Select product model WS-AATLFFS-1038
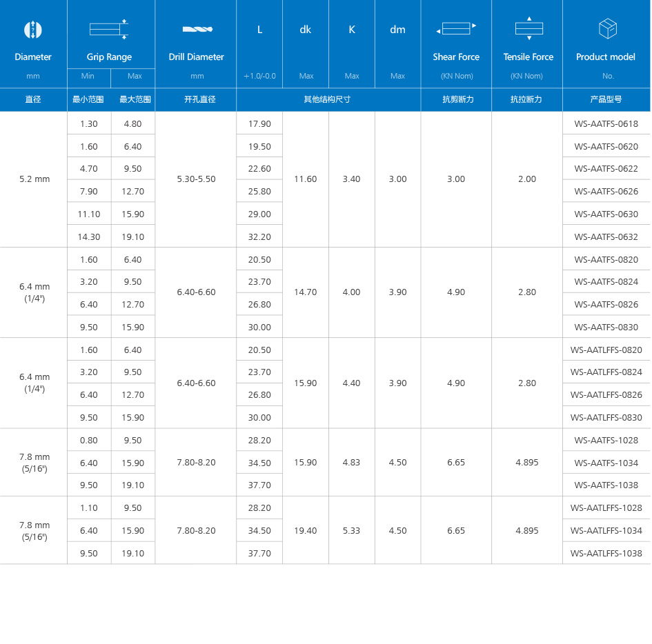Image resolution: width=652 pixels, height=644 pixels. [606, 553]
